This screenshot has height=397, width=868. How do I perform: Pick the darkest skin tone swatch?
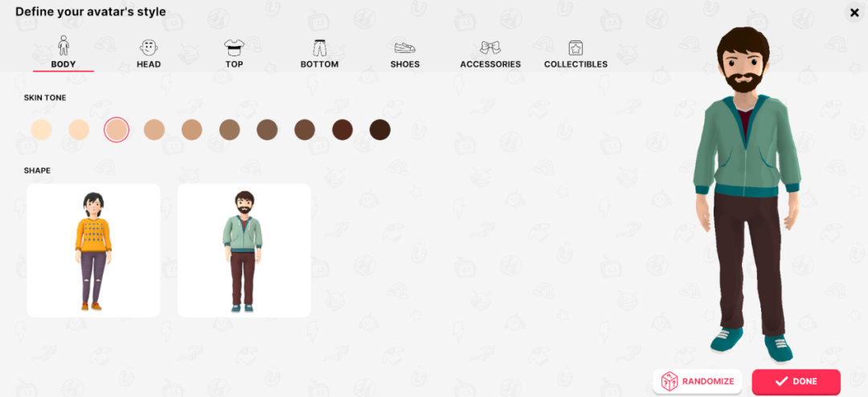tap(379, 130)
